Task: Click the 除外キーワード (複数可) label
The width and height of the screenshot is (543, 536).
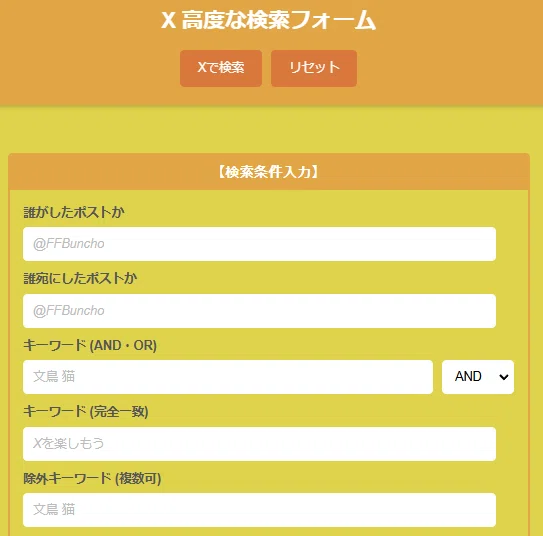Action: tap(92, 479)
